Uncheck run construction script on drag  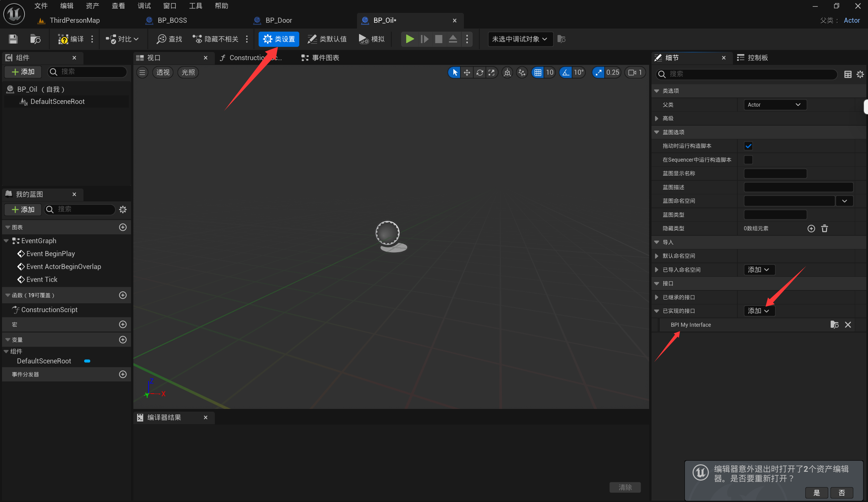[748, 146]
